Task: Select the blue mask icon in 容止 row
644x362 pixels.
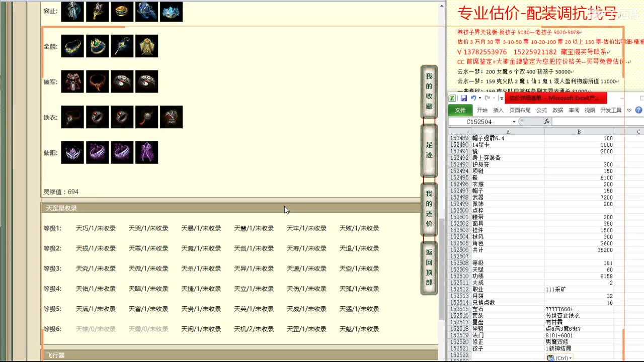Action: (171, 11)
